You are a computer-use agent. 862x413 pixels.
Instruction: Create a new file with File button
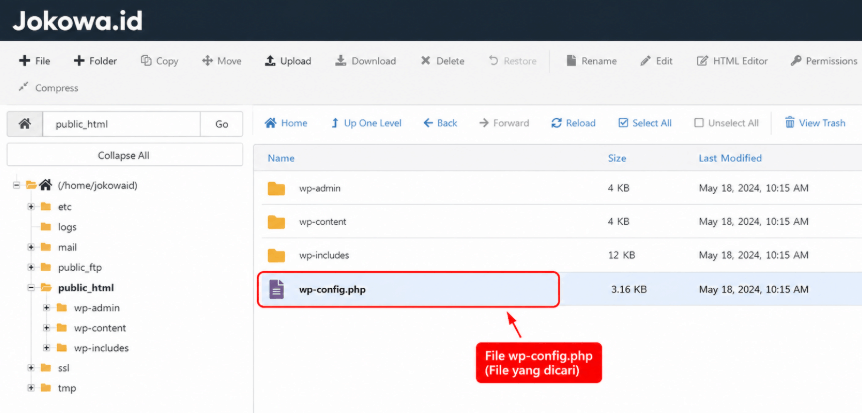tap(35, 61)
